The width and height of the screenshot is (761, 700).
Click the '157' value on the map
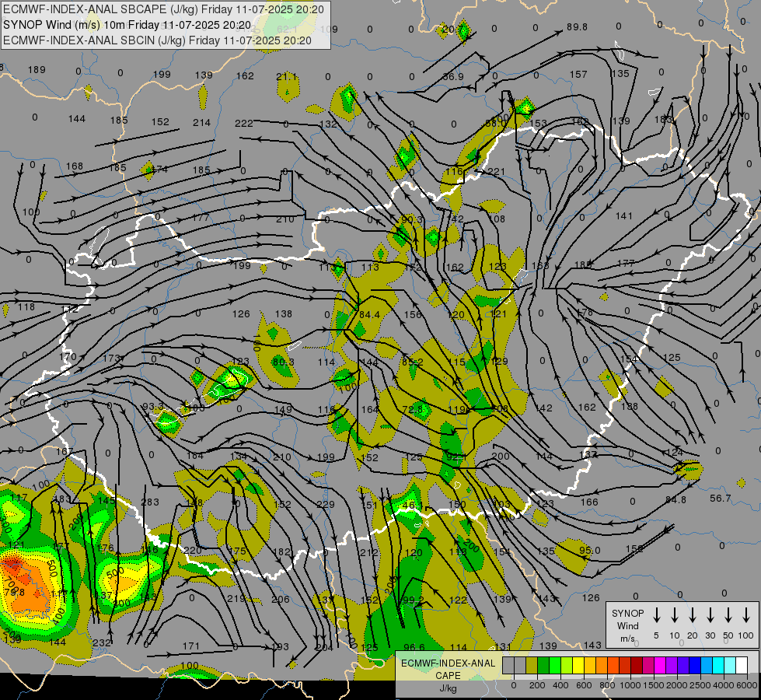578,75
